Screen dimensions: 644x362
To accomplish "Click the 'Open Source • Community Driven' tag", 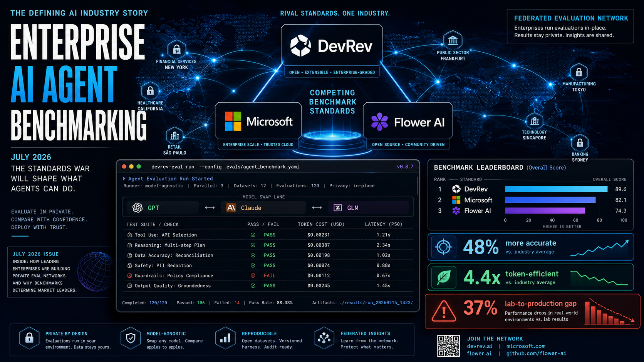I will [408, 145].
